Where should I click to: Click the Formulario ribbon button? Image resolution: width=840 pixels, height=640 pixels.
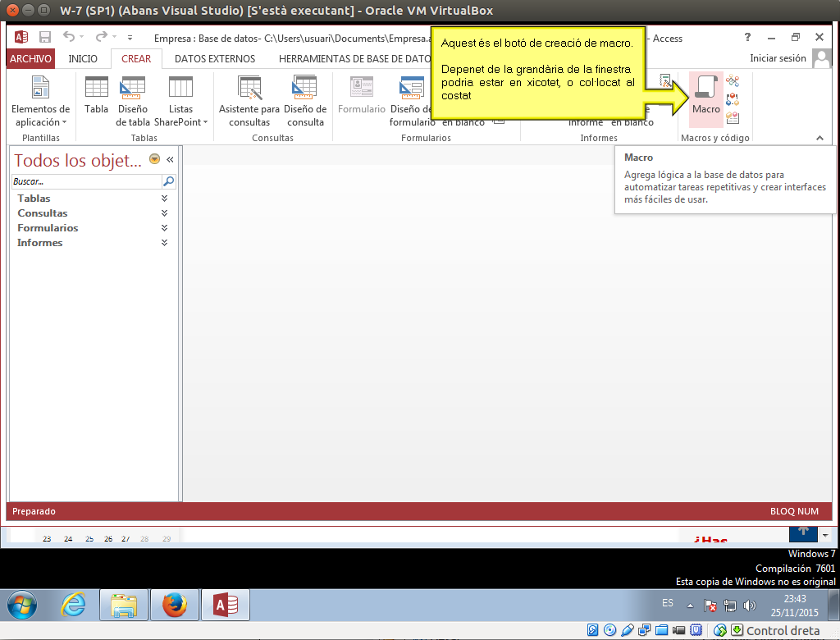coord(362,95)
